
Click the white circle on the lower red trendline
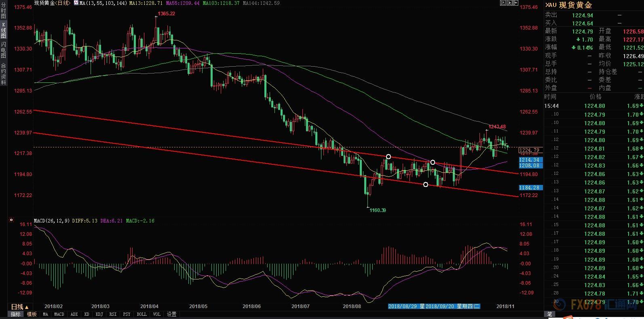(425, 185)
